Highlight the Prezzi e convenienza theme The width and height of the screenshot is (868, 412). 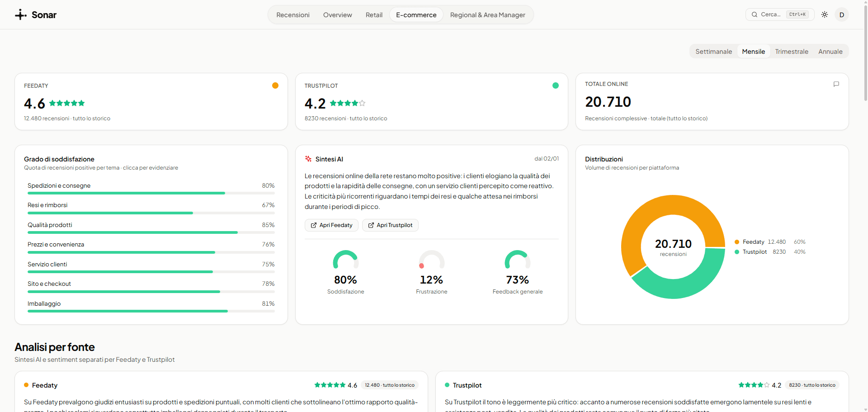(151, 247)
